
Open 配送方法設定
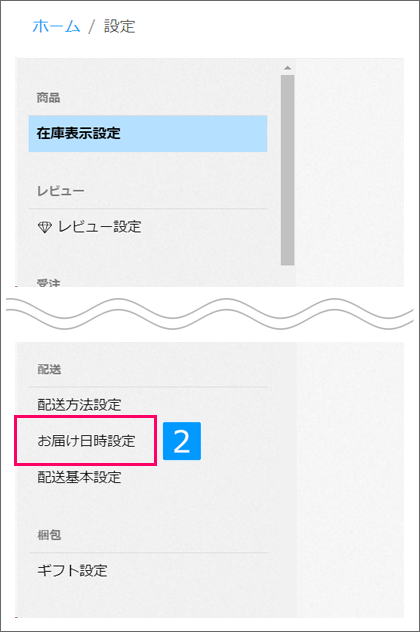pos(79,405)
